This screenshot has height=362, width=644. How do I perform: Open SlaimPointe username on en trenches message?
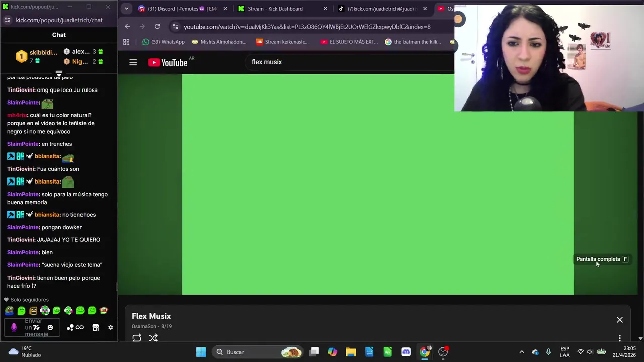pyautogui.click(x=23, y=144)
